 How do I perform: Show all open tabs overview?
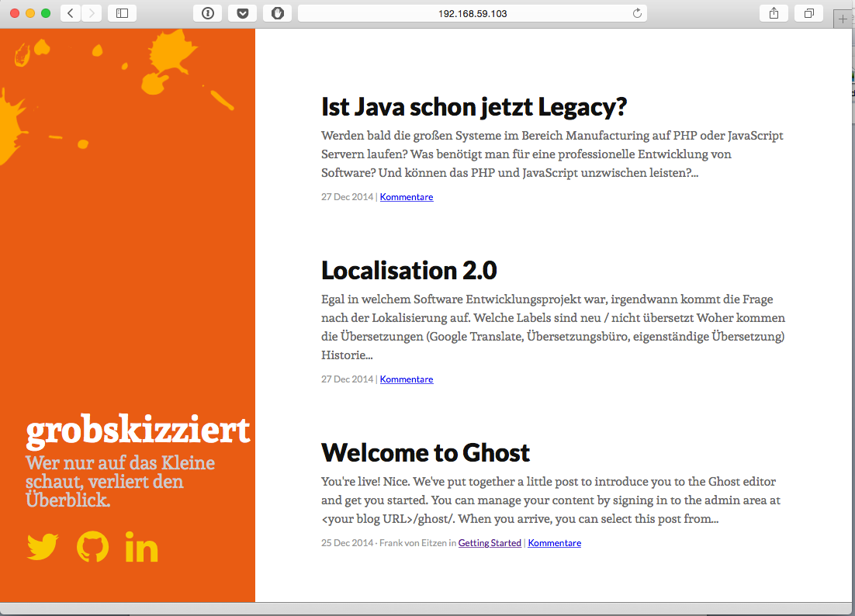point(808,12)
